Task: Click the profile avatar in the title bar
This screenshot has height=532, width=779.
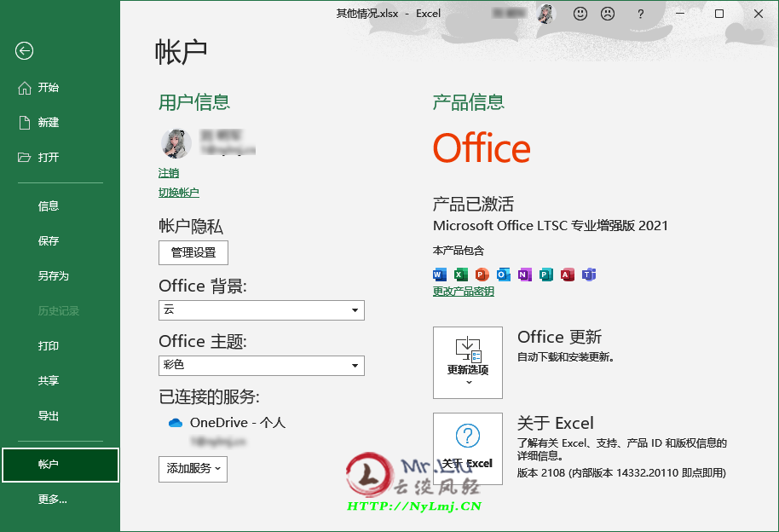Action: pos(546,14)
